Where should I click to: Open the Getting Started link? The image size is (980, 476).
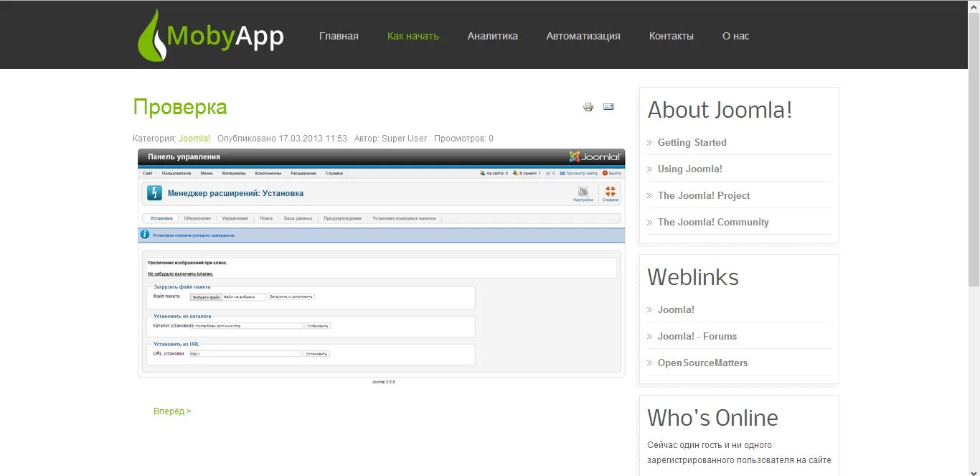[692, 142]
